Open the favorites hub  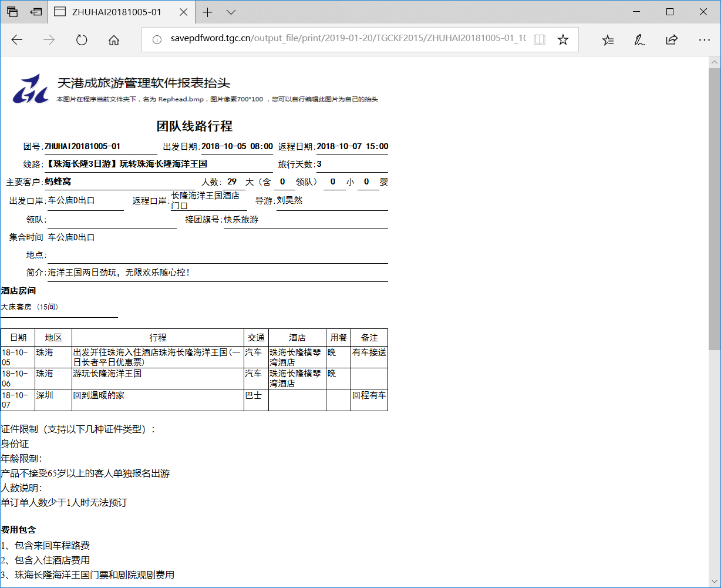tap(608, 40)
